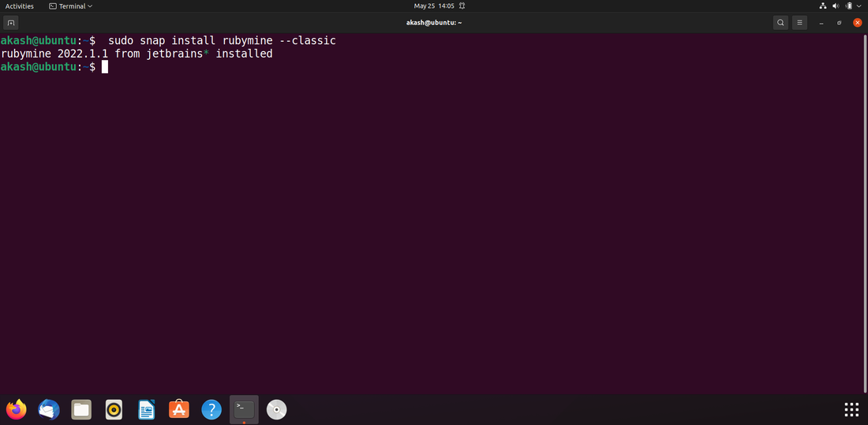The image size is (868, 425).
Task: Open the disc media icon in the dock
Action: click(x=277, y=409)
